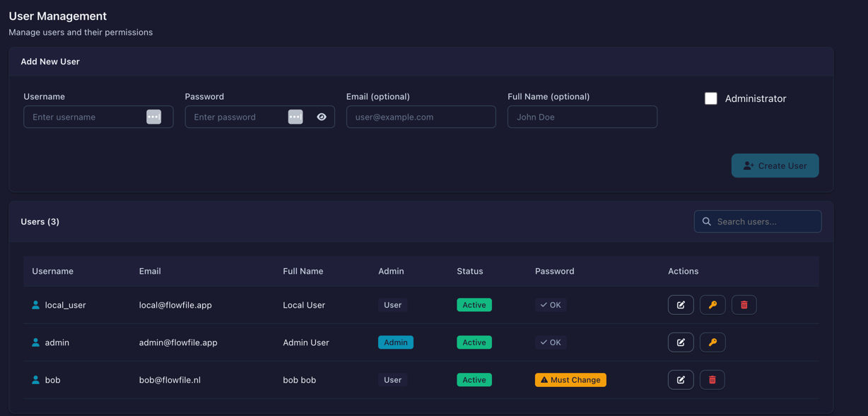Edit the local_user account details
868x416 pixels.
[x=681, y=304]
